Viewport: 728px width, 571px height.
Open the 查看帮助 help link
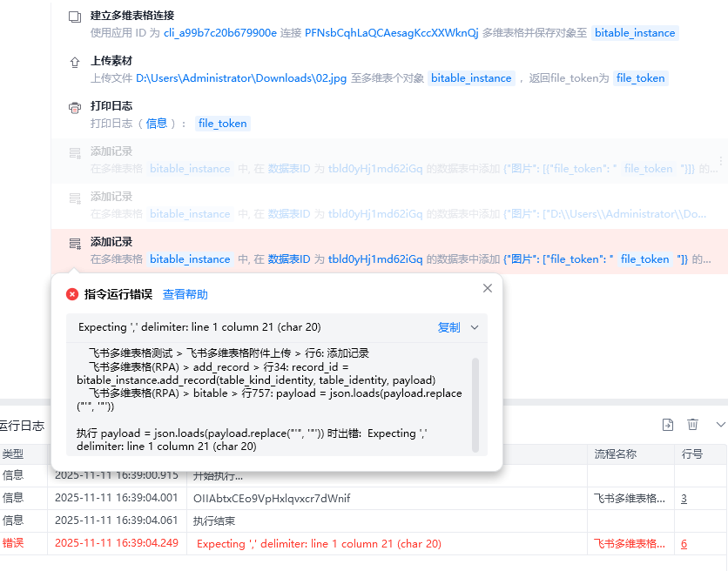(x=185, y=294)
